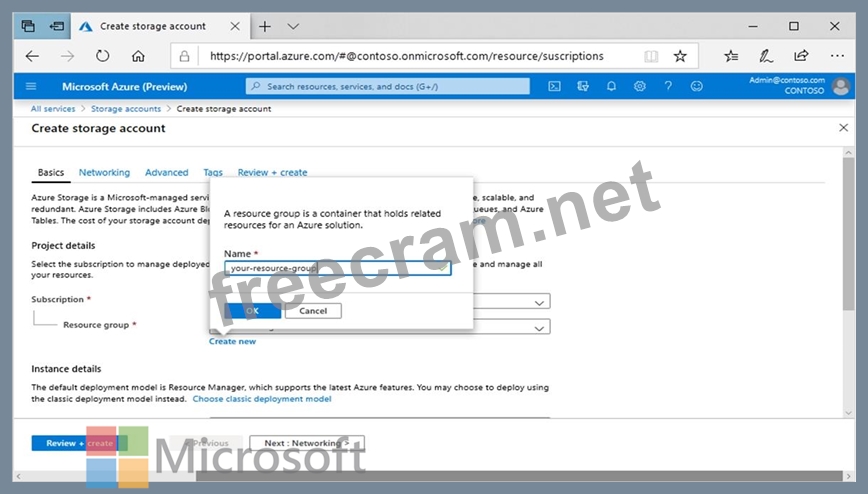Close the Create storage account tab
The width and height of the screenshot is (868, 494).
point(235,26)
